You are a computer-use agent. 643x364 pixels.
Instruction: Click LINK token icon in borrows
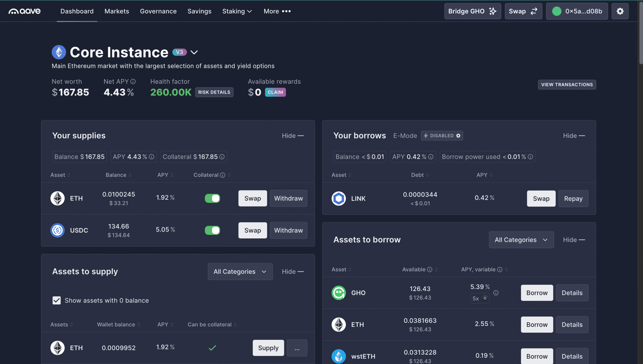click(339, 198)
